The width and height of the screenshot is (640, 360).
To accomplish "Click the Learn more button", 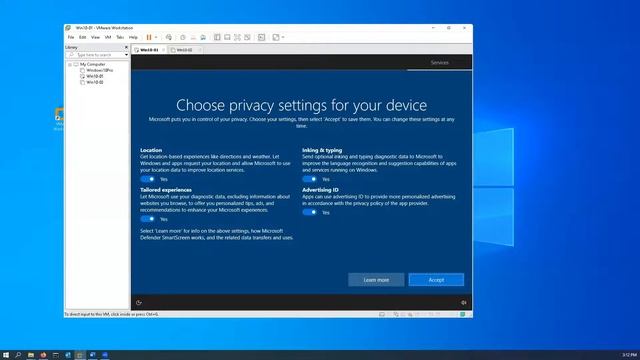I will pyautogui.click(x=376, y=280).
